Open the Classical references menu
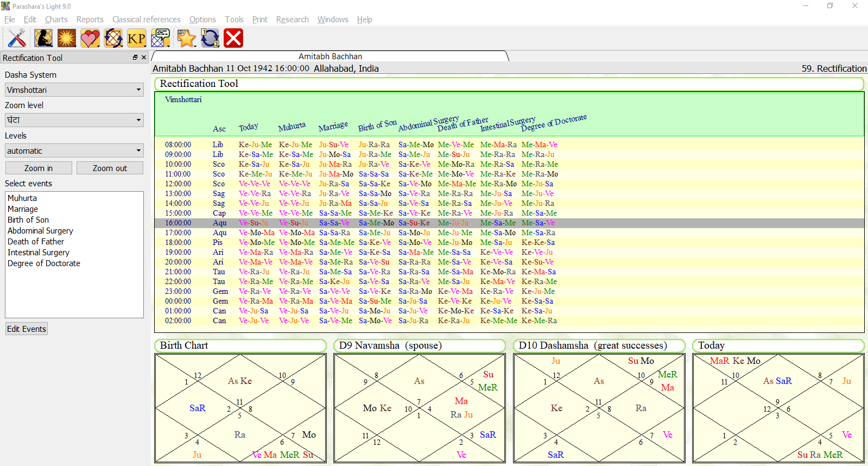This screenshot has width=868, height=466. click(x=147, y=20)
